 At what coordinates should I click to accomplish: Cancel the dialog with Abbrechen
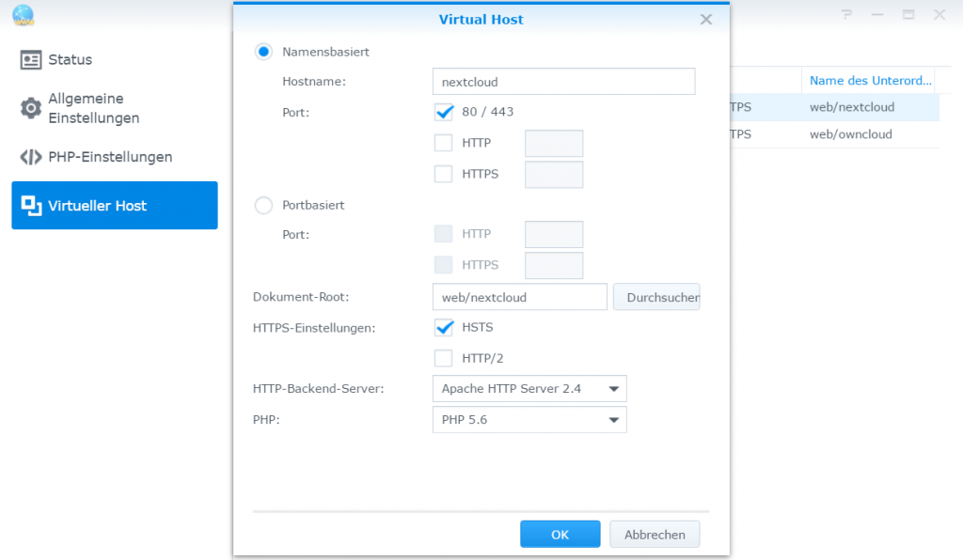(654, 533)
